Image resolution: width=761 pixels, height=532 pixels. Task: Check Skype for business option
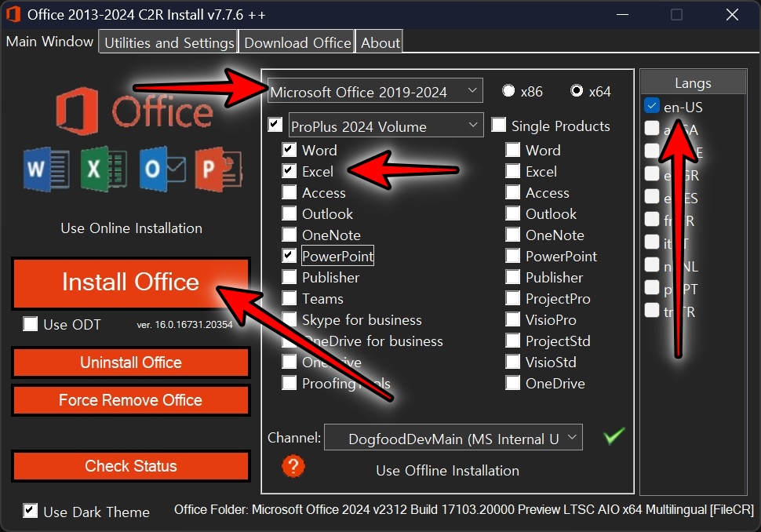point(289,319)
